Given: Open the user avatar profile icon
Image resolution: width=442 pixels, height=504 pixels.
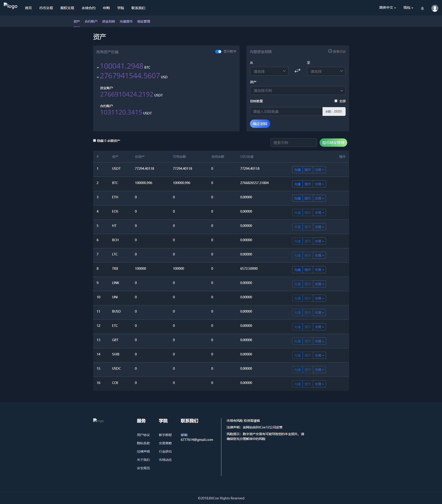Looking at the screenshot, I should 434,8.
